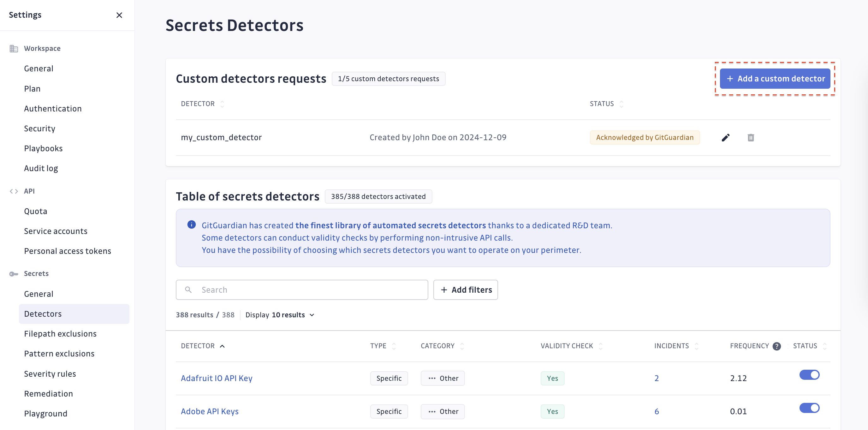The height and width of the screenshot is (430, 868).
Task: Open the Playground page
Action: pyautogui.click(x=45, y=414)
